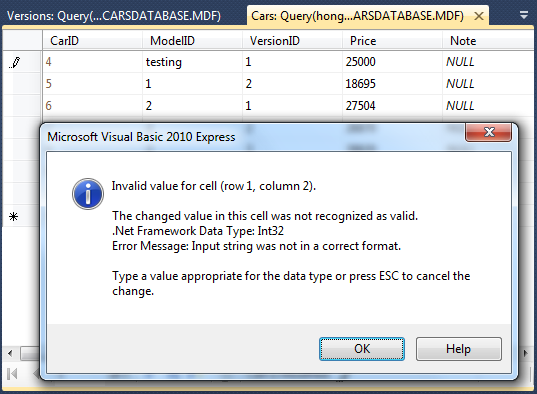Select the ModelID cell in the CarID 6 row
Viewport: 537px width, 394px height.
click(192, 106)
